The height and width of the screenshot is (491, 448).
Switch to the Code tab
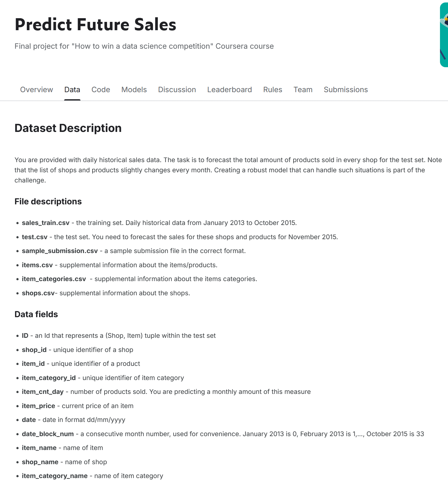tap(101, 90)
